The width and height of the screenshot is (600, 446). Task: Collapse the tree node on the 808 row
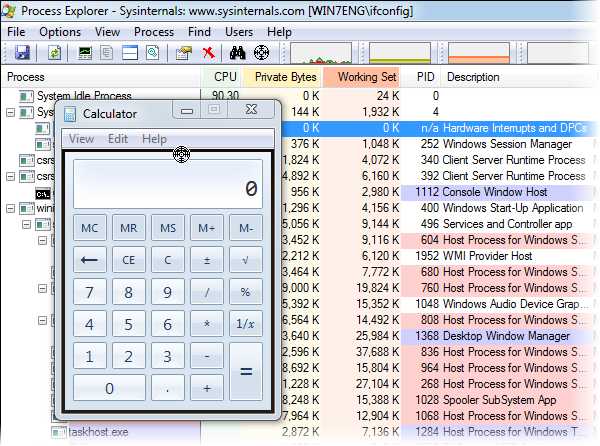point(42,320)
